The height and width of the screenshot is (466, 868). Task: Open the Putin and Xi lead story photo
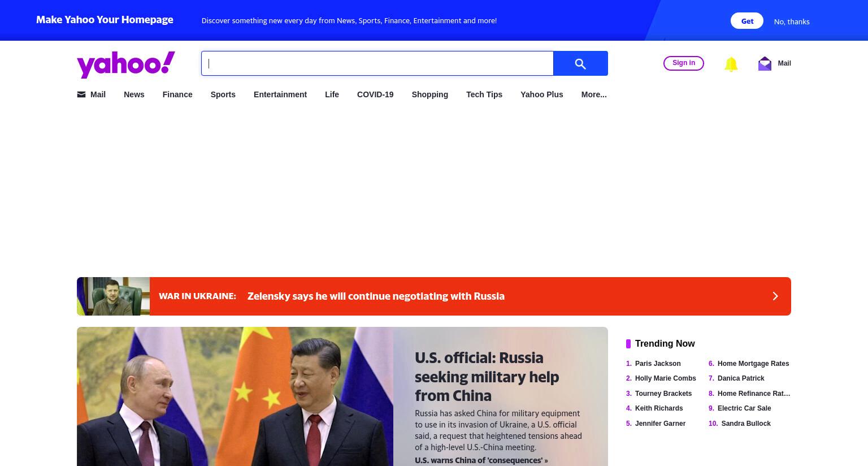pos(235,396)
